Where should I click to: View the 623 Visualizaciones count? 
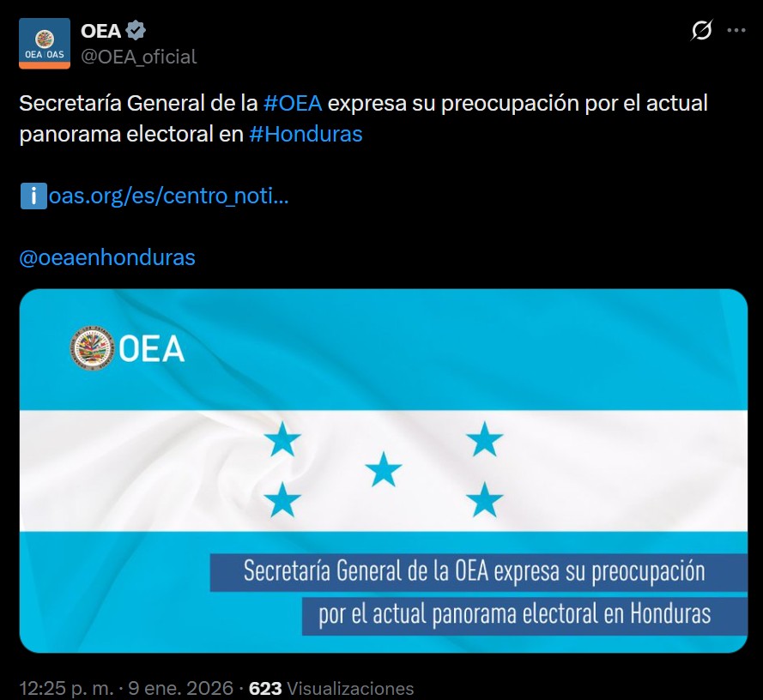click(x=330, y=688)
